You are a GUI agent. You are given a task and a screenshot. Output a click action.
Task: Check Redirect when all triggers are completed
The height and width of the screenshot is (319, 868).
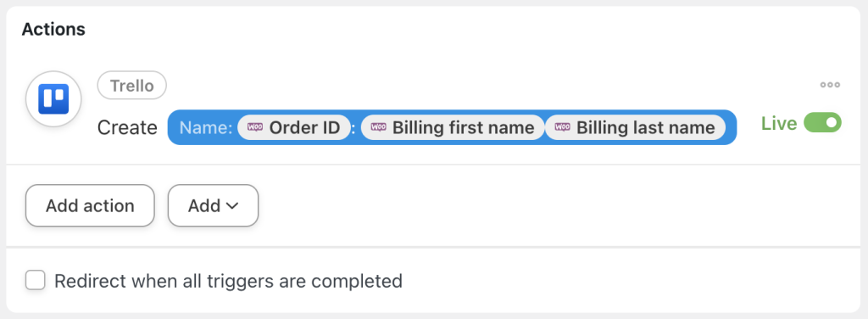(x=36, y=280)
